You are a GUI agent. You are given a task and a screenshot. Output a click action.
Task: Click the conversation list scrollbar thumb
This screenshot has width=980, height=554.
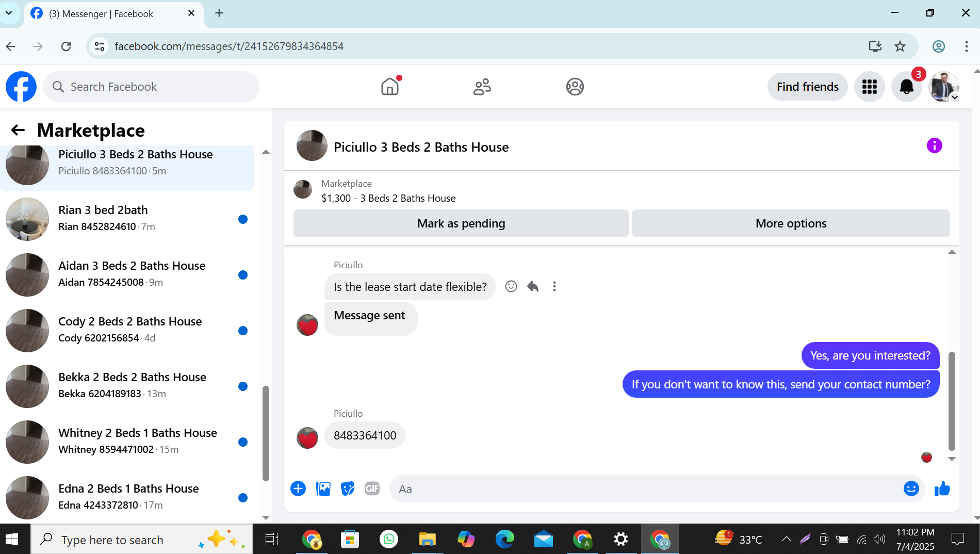point(266,433)
